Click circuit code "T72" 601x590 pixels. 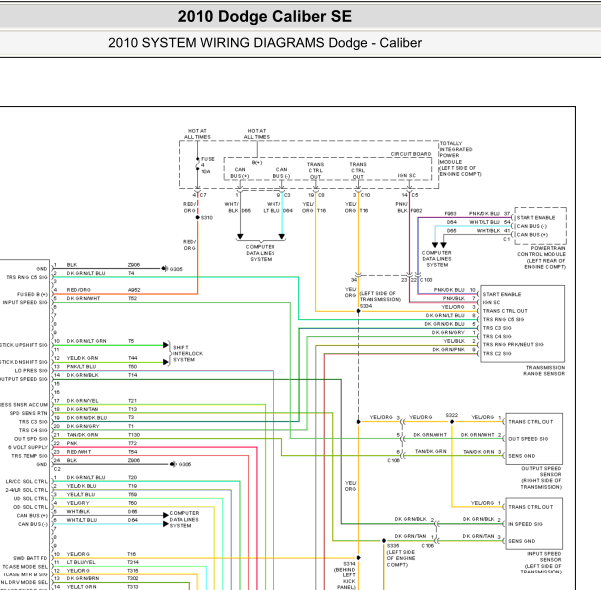[x=132, y=443]
